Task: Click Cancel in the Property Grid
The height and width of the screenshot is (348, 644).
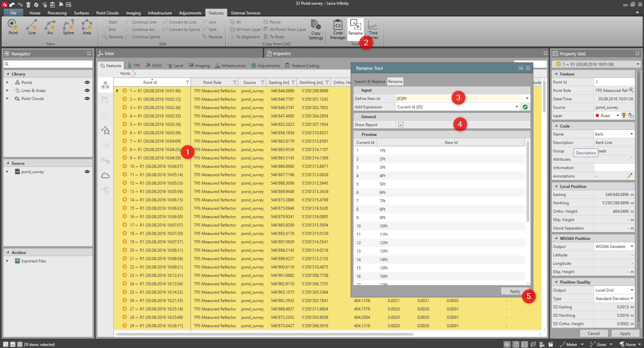Action: tap(594, 333)
